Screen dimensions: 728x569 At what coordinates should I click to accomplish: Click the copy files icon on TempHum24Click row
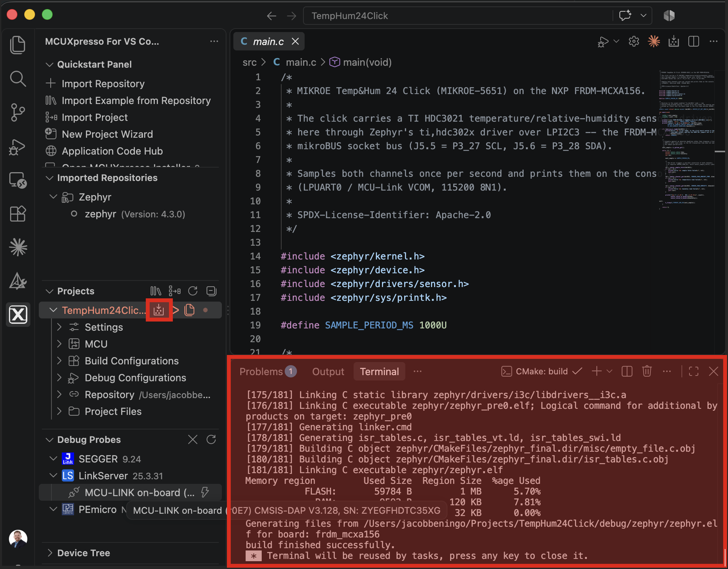189,310
